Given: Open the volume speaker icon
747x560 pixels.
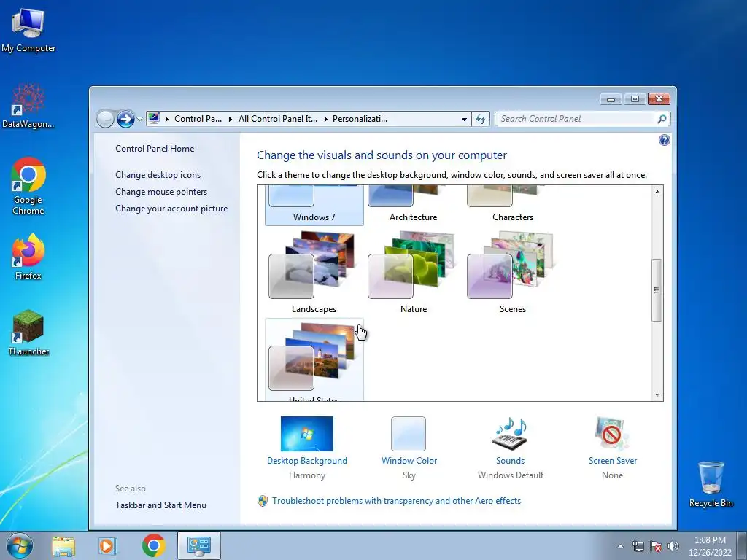Looking at the screenshot, I should [x=673, y=546].
